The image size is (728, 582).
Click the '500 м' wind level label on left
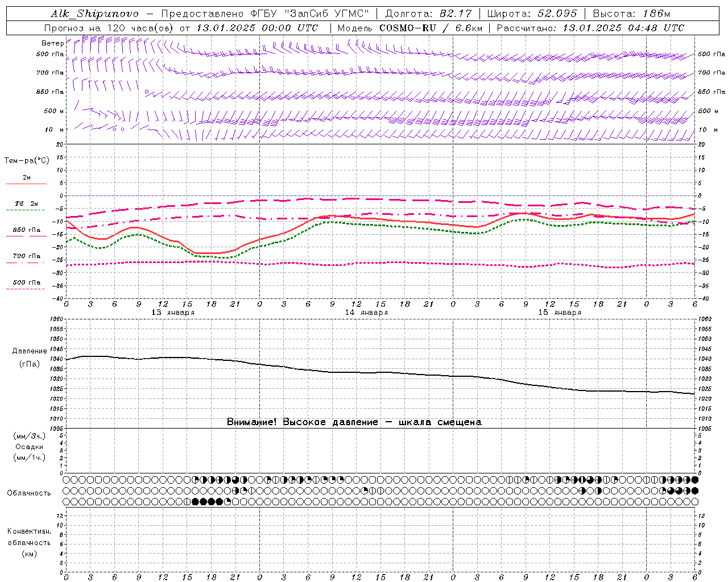tap(54, 111)
